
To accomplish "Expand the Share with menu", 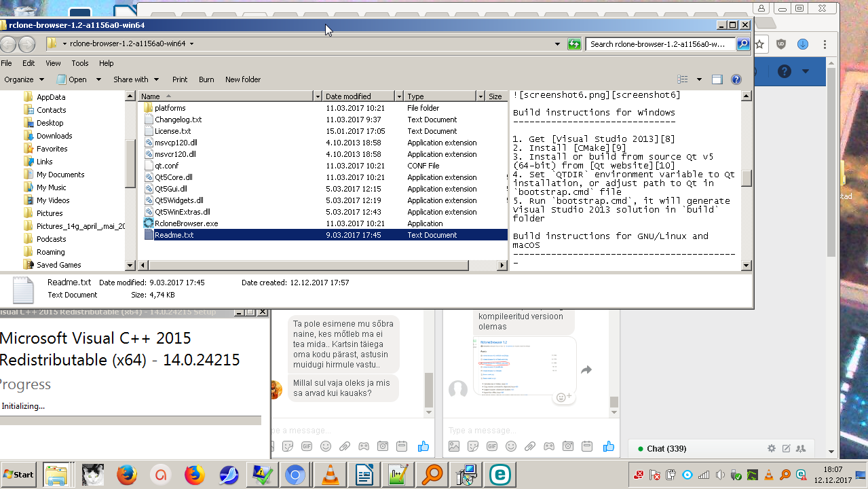I will click(x=136, y=79).
